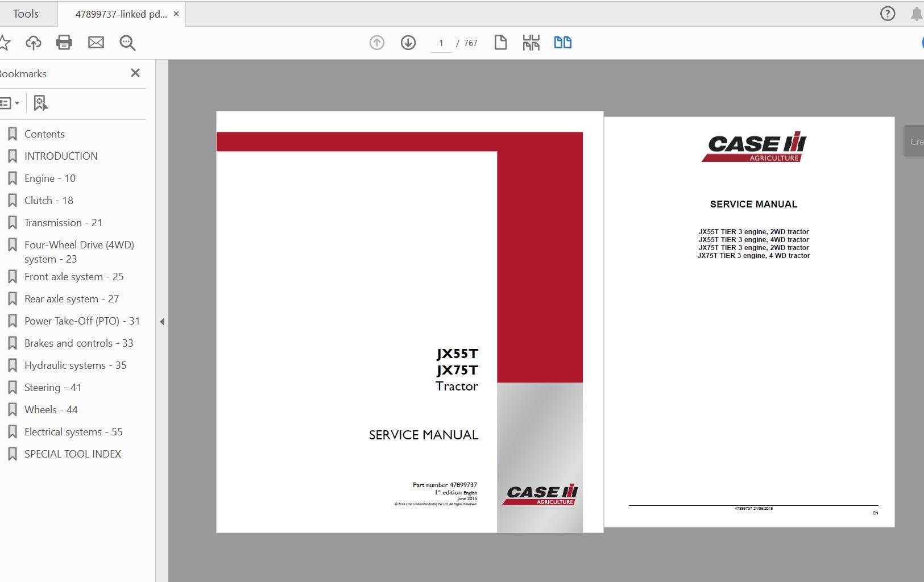Viewport: 924px width, 582px height.
Task: Open Acrobat help
Action: pos(888,13)
